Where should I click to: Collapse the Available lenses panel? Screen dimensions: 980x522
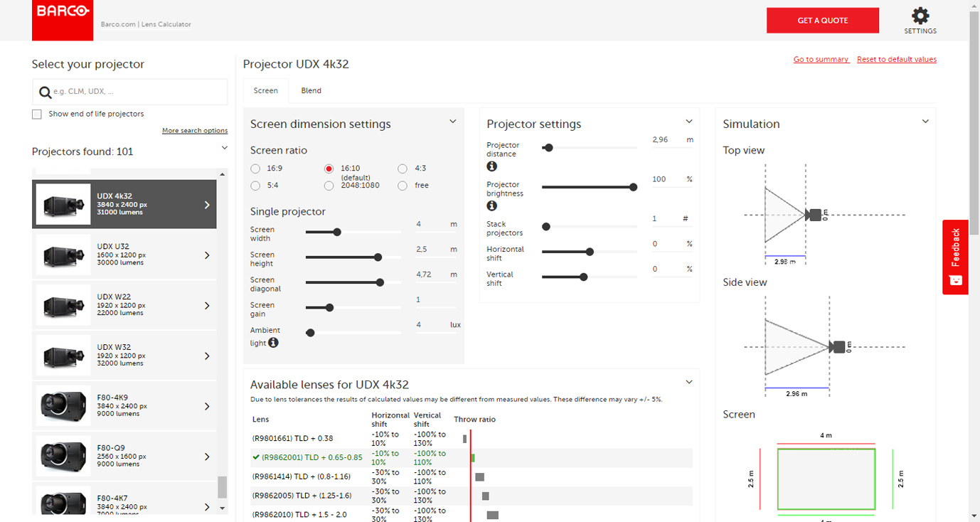tap(688, 382)
